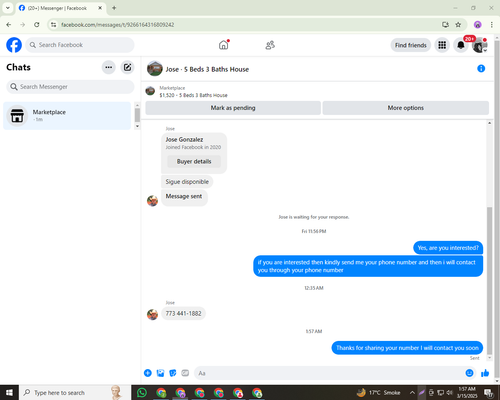500x400 pixels.
Task: Click the Windows taskbar search box
Action: coord(75,393)
